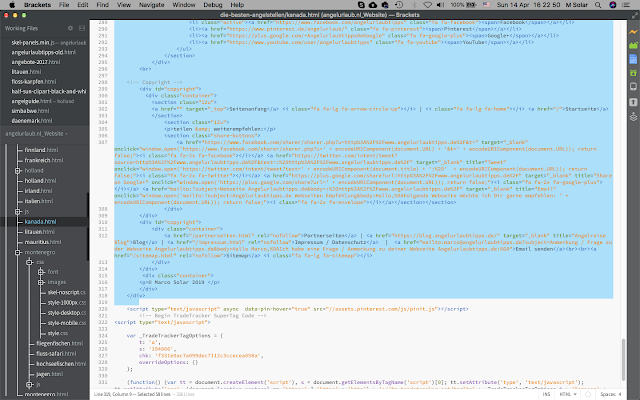Open Notification Center list icon

pyautogui.click(x=626, y=5)
